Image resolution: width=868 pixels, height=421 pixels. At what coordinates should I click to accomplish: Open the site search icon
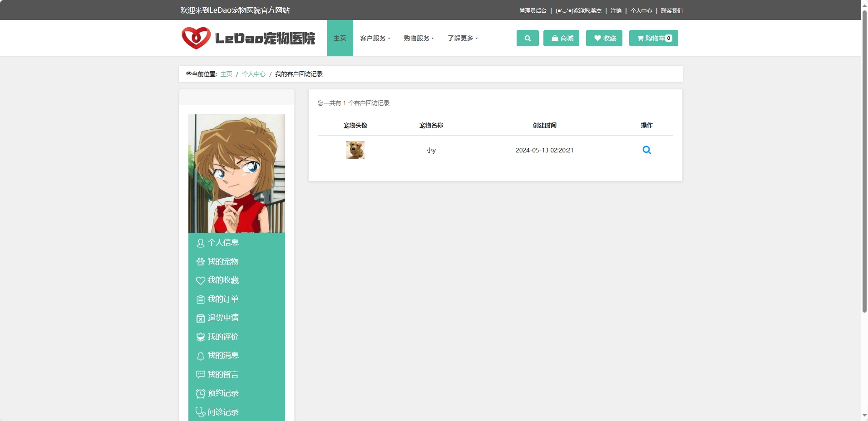pos(527,38)
